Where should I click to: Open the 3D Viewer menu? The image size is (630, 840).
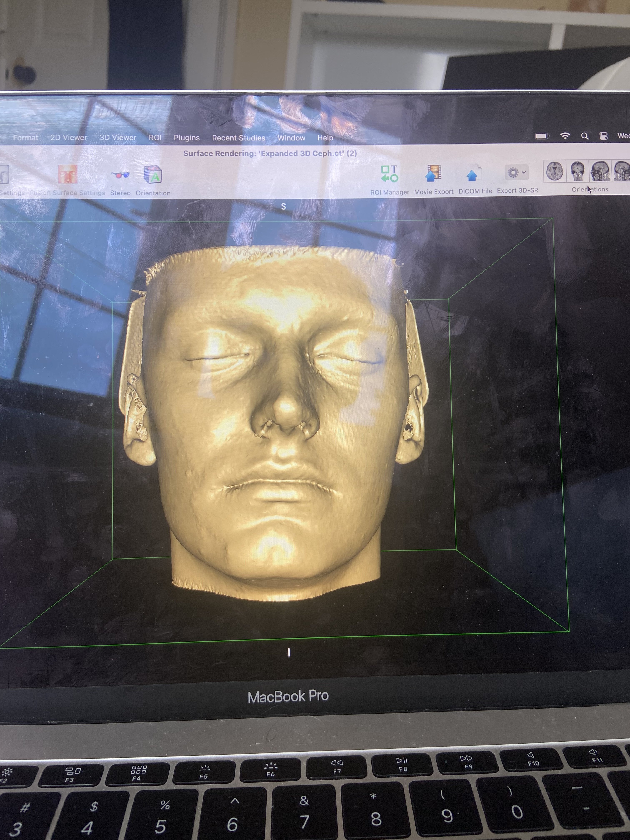(118, 137)
